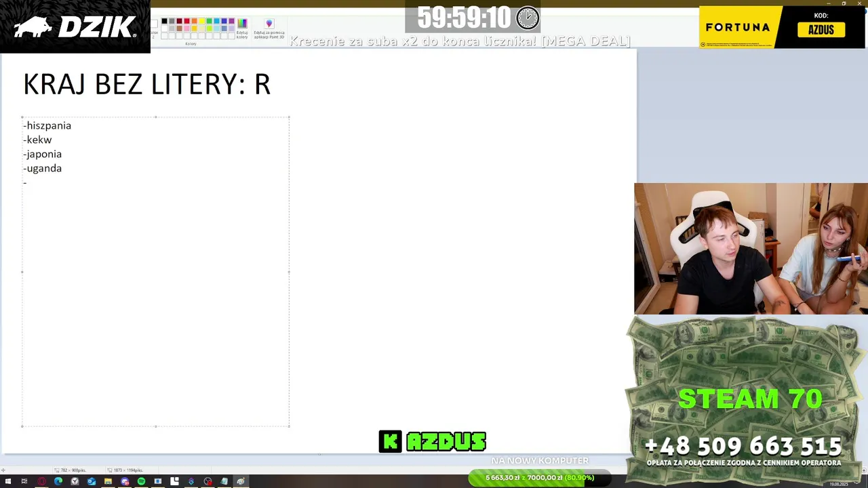Place cursor in the -japonia line

42,154
